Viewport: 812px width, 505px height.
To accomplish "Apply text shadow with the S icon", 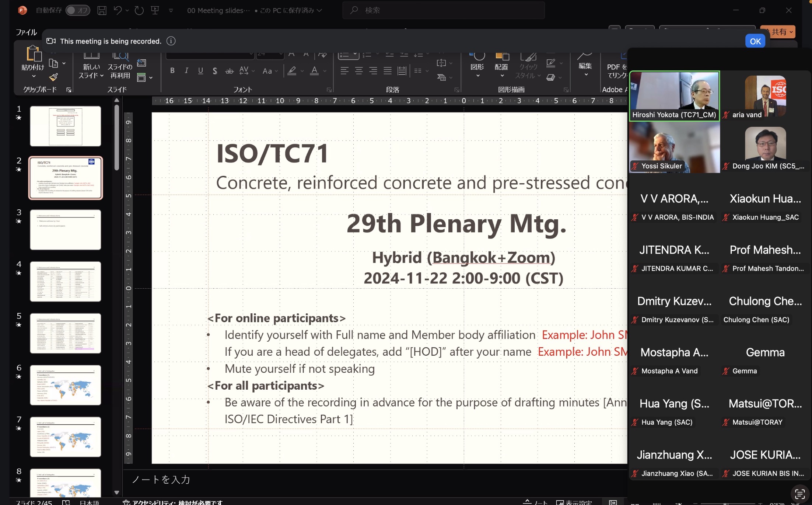I will pos(215,71).
